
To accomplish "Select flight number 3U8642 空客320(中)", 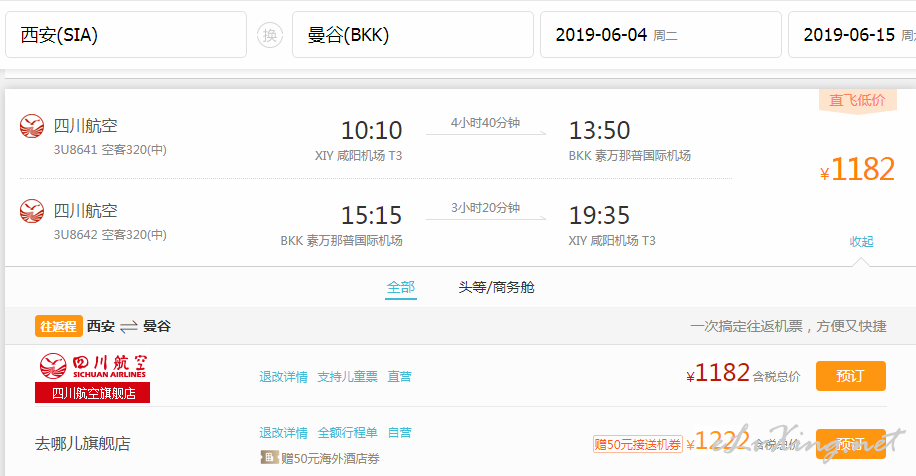I will [110, 235].
